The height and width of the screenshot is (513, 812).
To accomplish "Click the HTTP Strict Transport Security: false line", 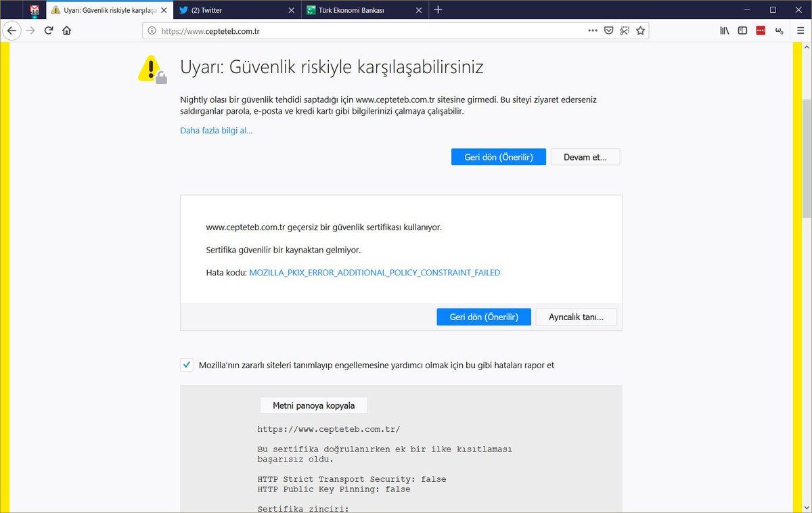I will (352, 479).
